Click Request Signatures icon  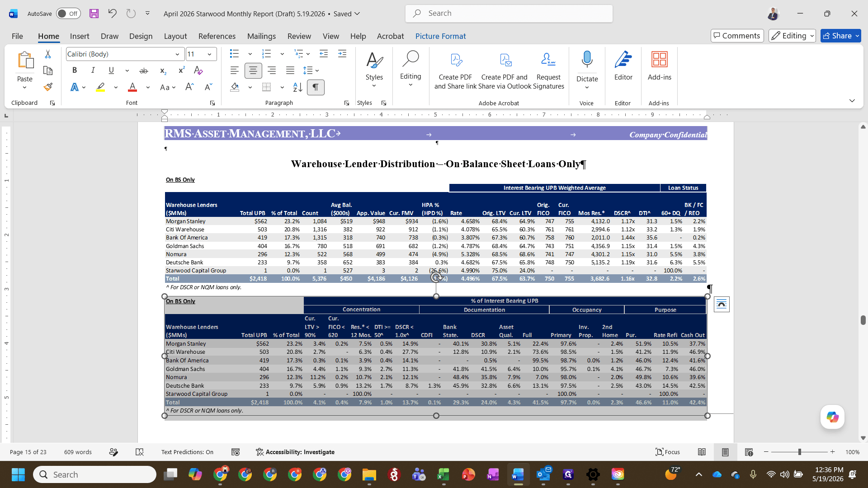click(548, 70)
